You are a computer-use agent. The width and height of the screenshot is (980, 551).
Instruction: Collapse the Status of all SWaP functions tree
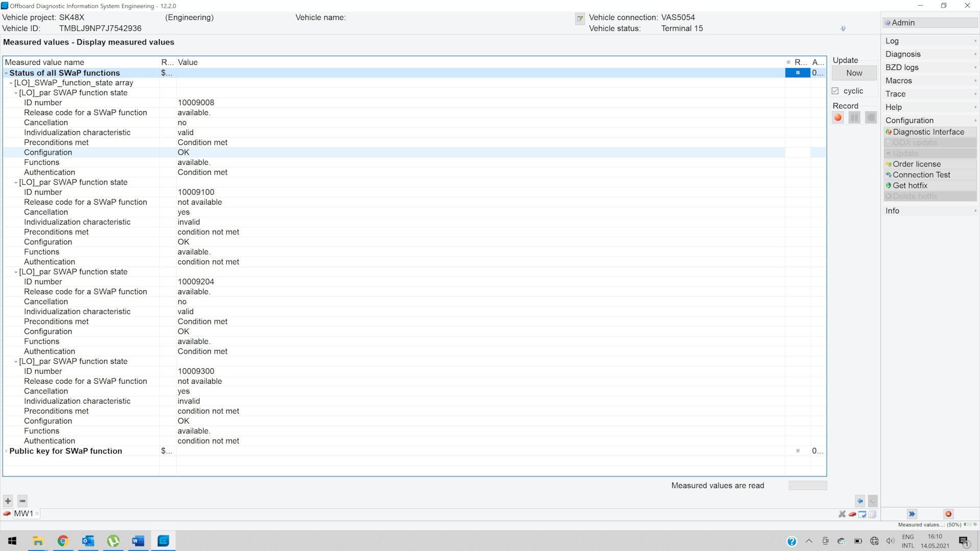pyautogui.click(x=6, y=73)
